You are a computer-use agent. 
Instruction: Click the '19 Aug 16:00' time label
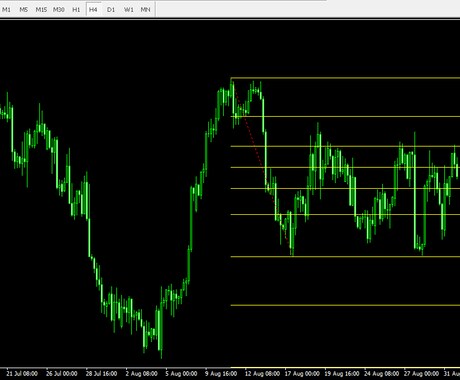pyautogui.click(x=342, y=374)
